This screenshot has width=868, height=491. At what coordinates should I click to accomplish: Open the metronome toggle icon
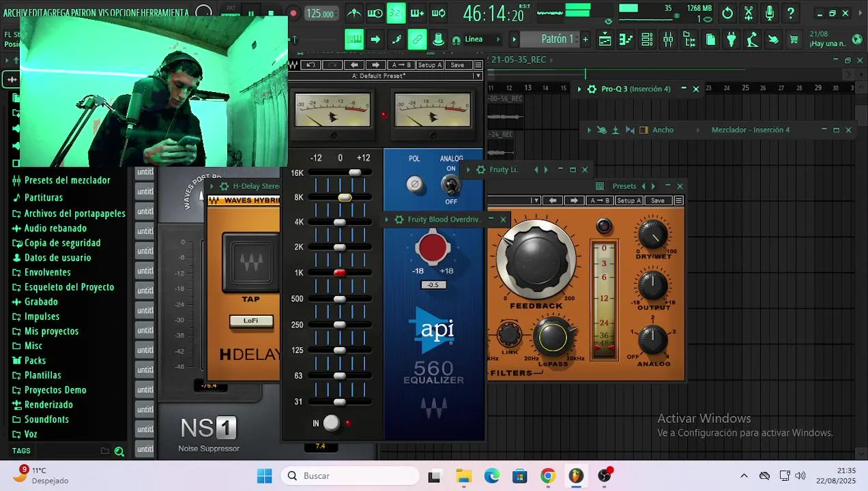(353, 13)
